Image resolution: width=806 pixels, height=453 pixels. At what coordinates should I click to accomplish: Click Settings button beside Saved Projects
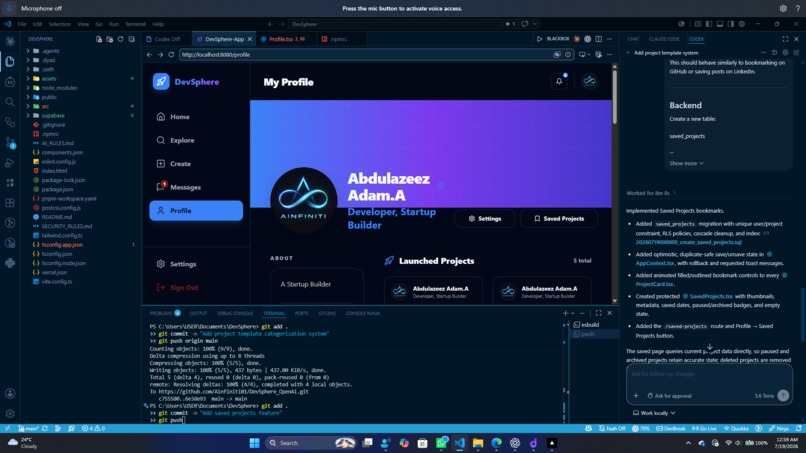pyautogui.click(x=484, y=219)
